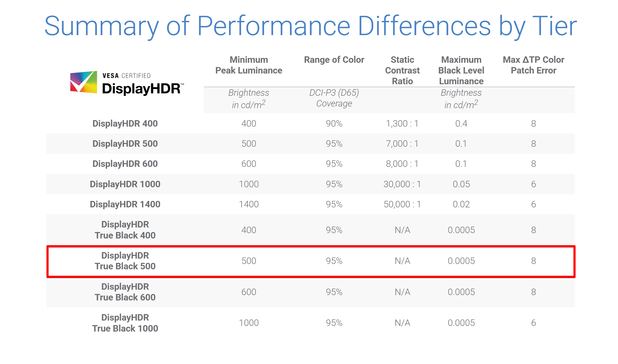Screen dimensions: 618x364
Task: Click the '0.1' black level in DisplayHDR 600 row
Action: (461, 164)
